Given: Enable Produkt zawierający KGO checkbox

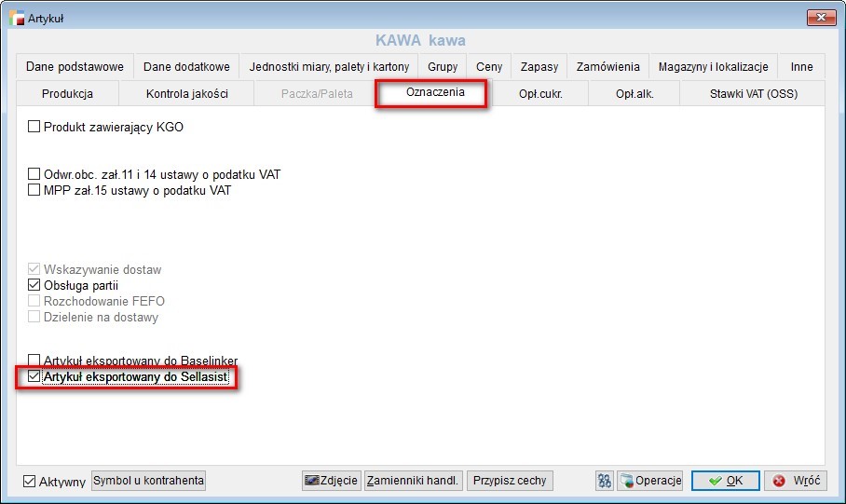Looking at the screenshot, I should (x=34, y=127).
